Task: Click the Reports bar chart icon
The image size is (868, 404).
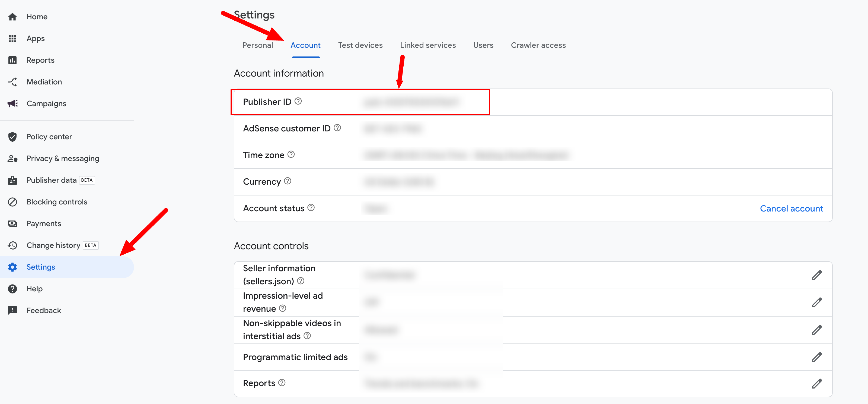Action: (12, 60)
